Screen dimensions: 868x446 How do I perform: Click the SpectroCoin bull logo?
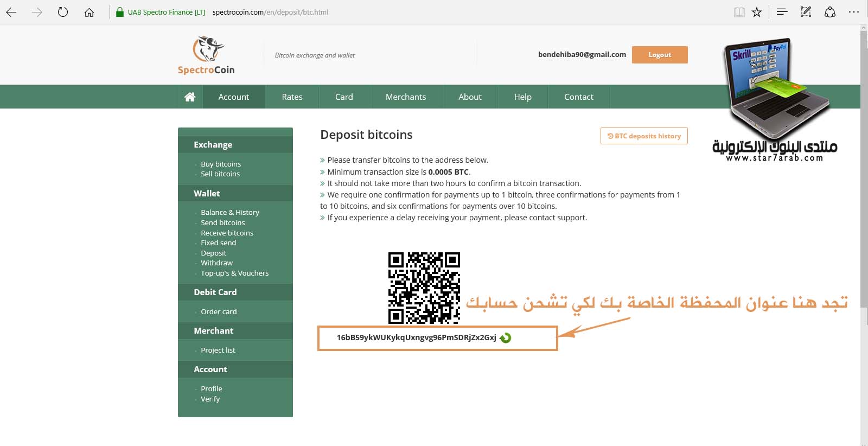(x=206, y=55)
